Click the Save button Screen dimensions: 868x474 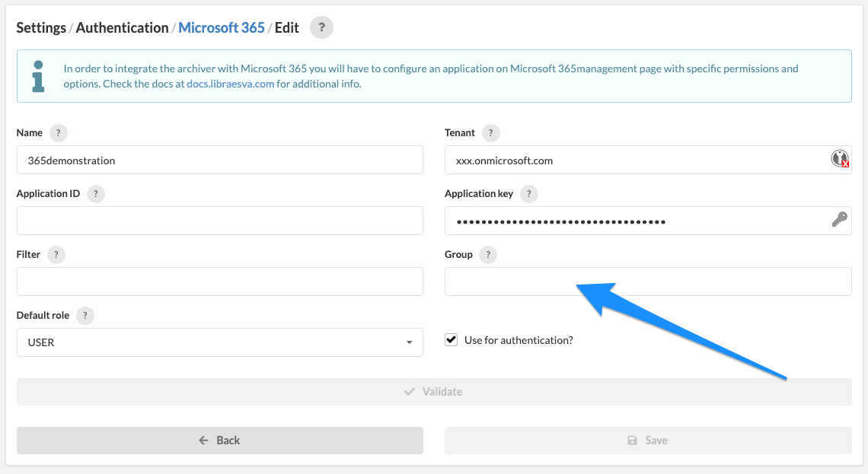pos(648,441)
